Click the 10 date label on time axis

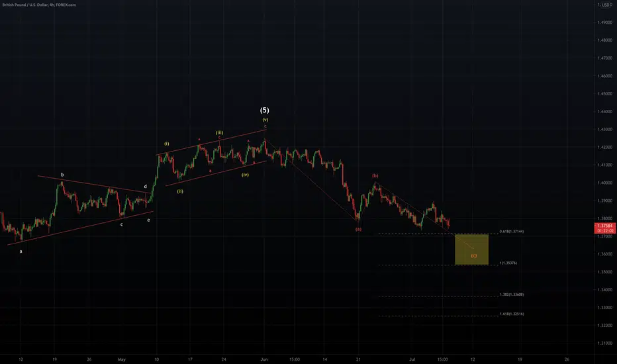click(157, 359)
